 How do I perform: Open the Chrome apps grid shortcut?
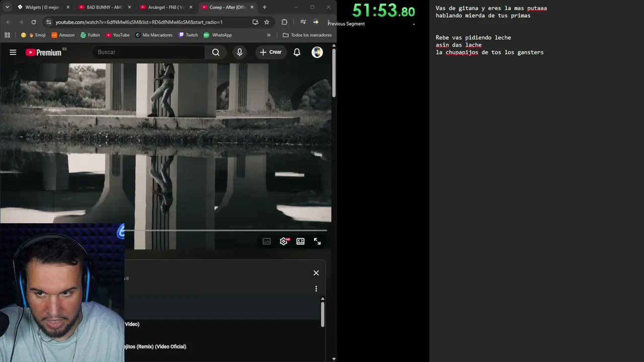click(x=7, y=35)
